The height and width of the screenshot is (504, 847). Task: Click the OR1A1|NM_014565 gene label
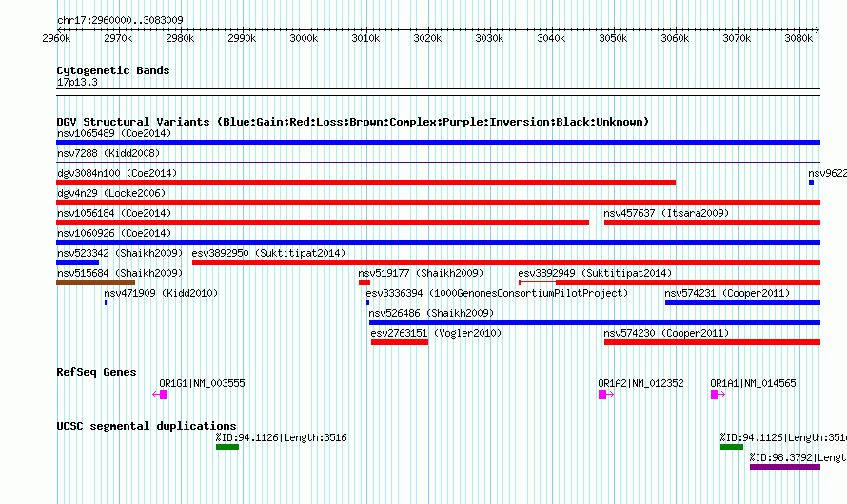tap(753, 383)
